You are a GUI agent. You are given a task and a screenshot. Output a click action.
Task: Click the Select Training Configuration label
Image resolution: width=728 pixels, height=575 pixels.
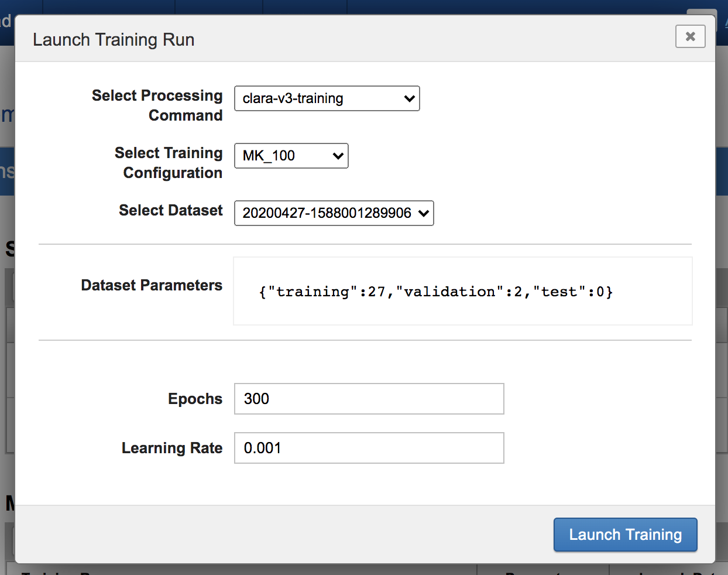tap(169, 163)
